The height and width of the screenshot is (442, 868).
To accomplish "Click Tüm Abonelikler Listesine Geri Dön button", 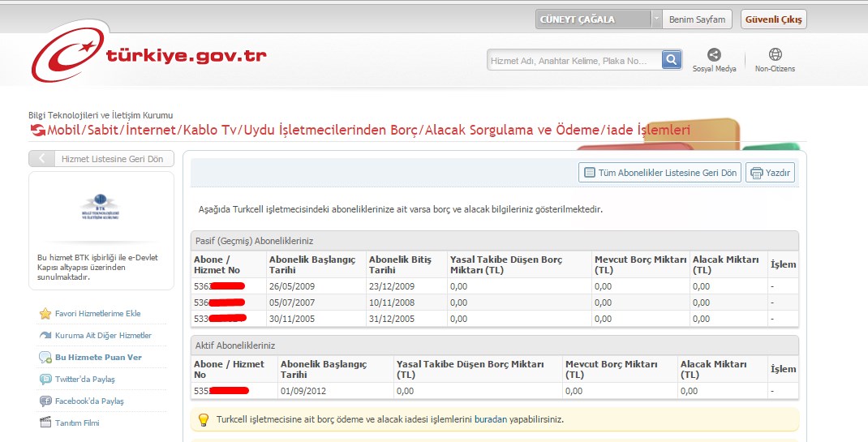I will click(x=660, y=173).
